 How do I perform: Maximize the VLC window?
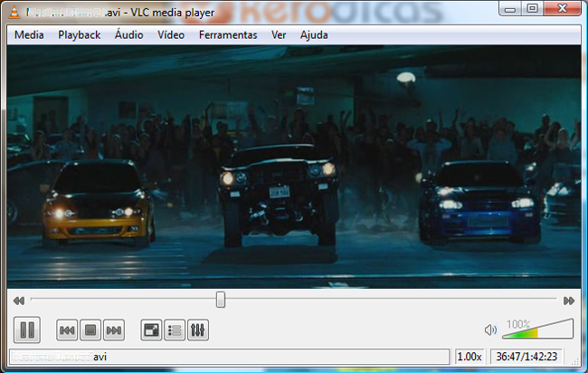point(532,9)
